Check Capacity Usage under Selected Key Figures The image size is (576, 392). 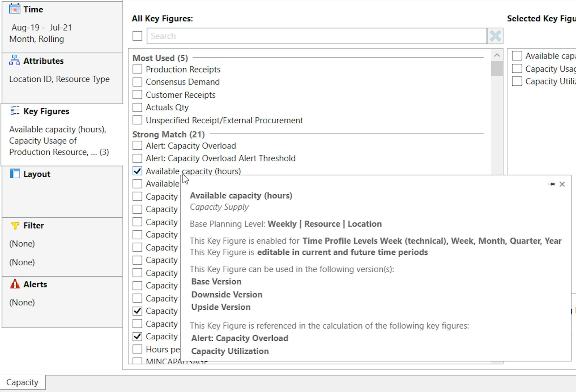(x=517, y=68)
